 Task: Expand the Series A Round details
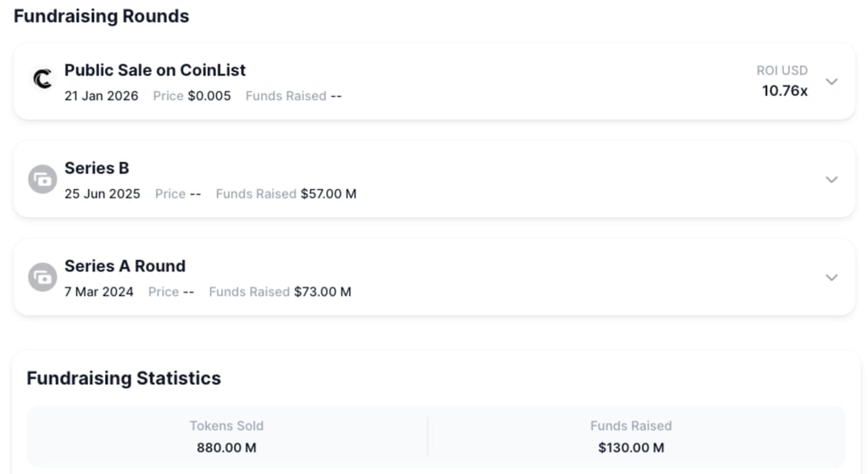click(832, 277)
